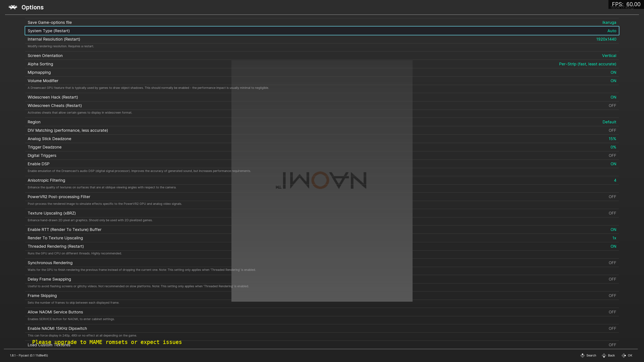
Task: Enable Widescreen Cheats
Action: point(322,105)
